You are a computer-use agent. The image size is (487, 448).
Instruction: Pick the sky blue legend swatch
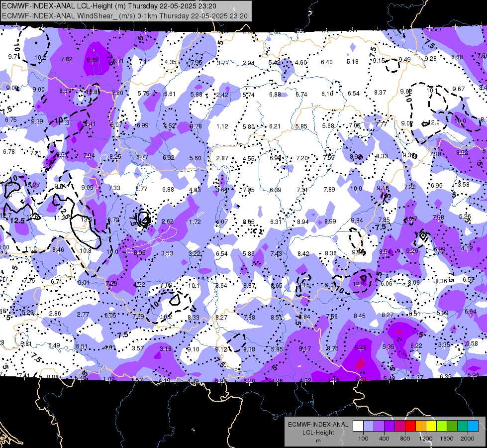coord(473,426)
